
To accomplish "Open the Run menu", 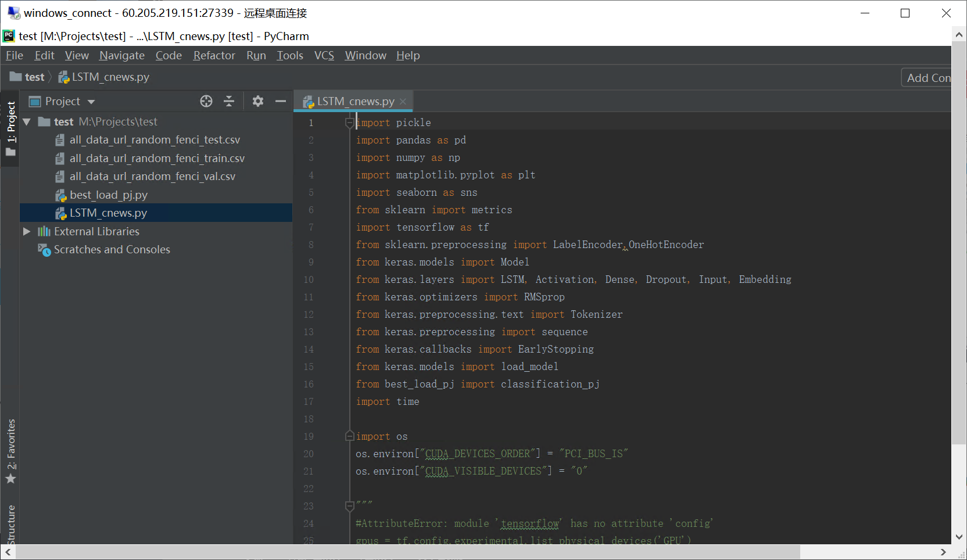I will [x=256, y=55].
